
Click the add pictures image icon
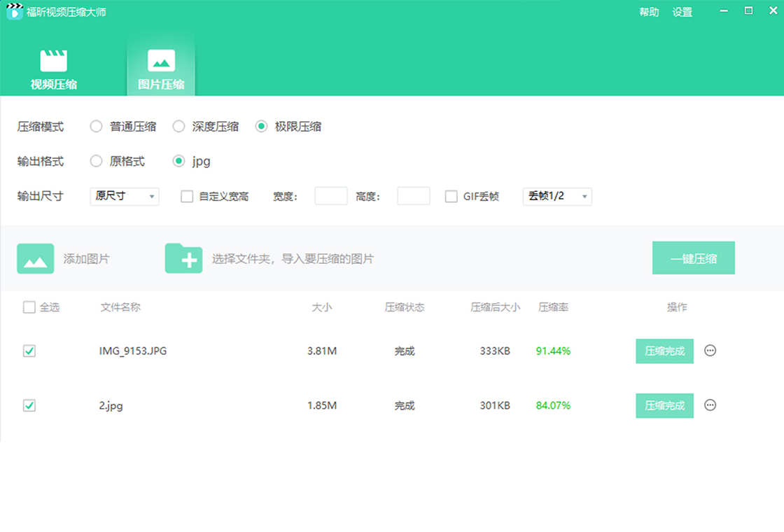pos(35,258)
